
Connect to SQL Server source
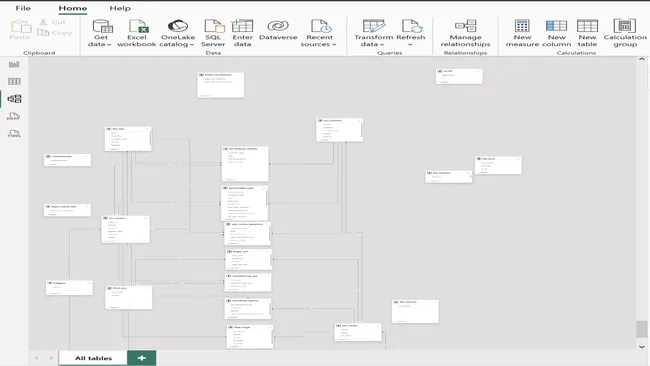[213, 33]
